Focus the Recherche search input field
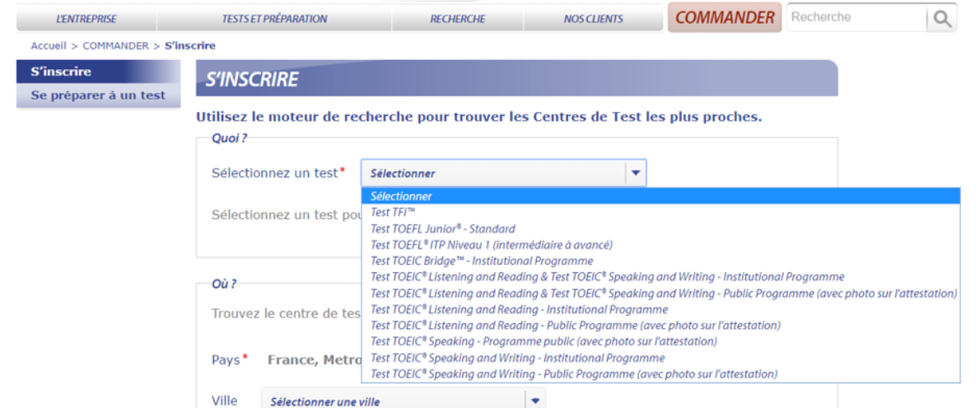This screenshot has width=980, height=408. pos(855,17)
